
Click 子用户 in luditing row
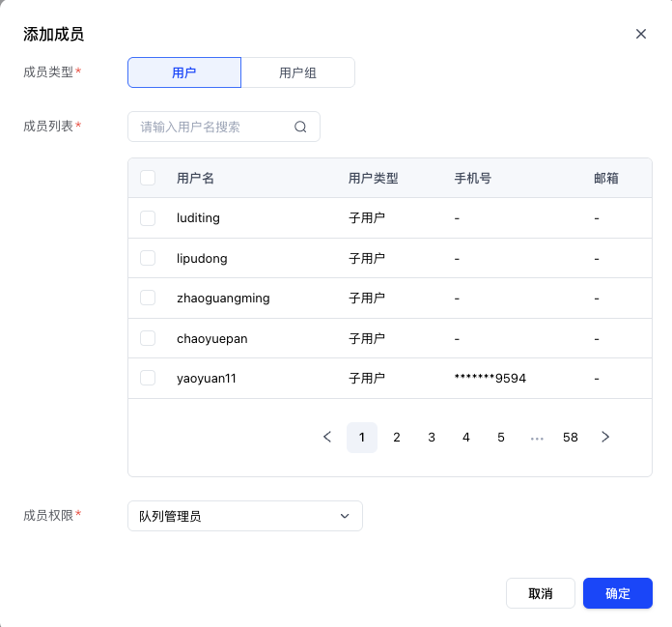(367, 218)
